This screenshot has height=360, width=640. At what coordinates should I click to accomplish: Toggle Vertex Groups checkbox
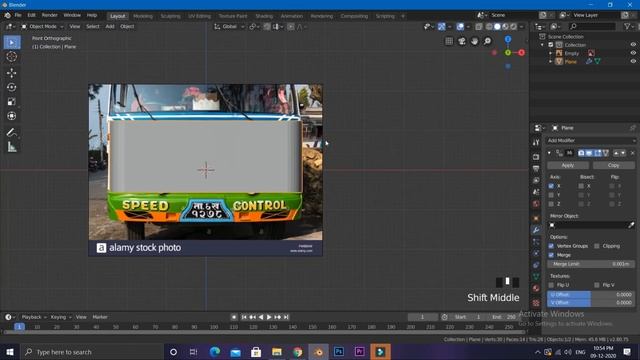tap(551, 246)
